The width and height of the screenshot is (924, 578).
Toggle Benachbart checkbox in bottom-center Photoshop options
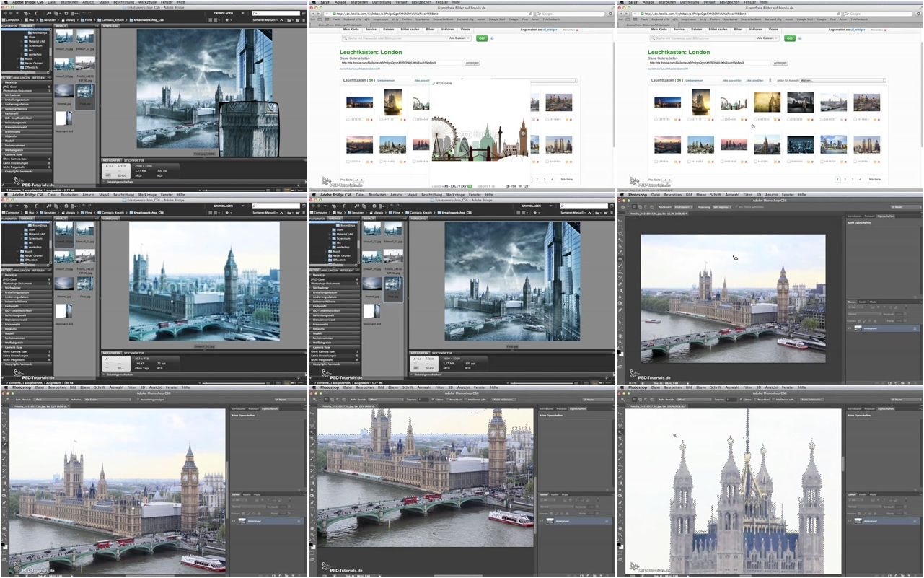447,400
